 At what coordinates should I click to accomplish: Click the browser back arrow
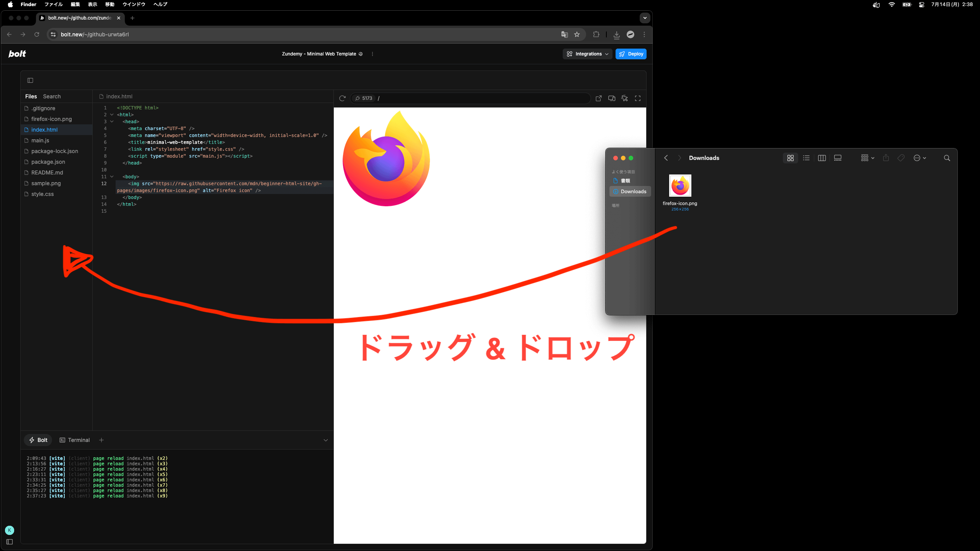[10, 34]
